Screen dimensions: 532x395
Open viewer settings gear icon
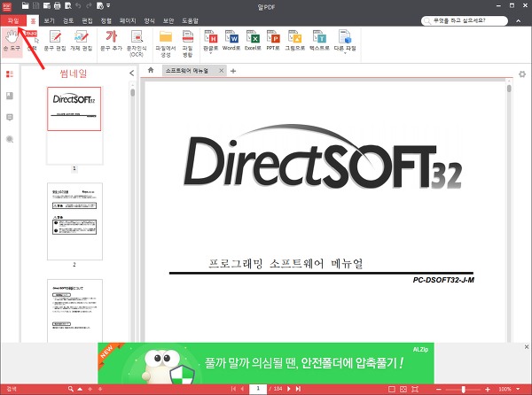coord(522,74)
